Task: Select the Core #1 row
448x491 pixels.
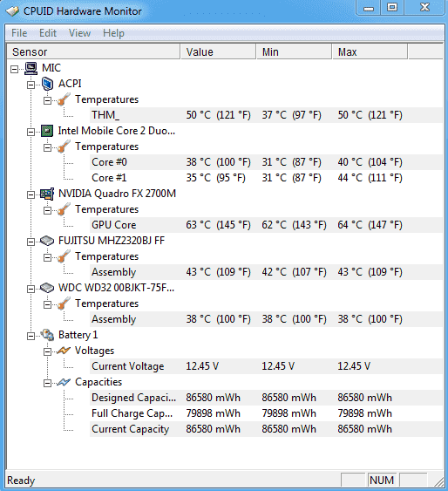Action: [x=266, y=178]
